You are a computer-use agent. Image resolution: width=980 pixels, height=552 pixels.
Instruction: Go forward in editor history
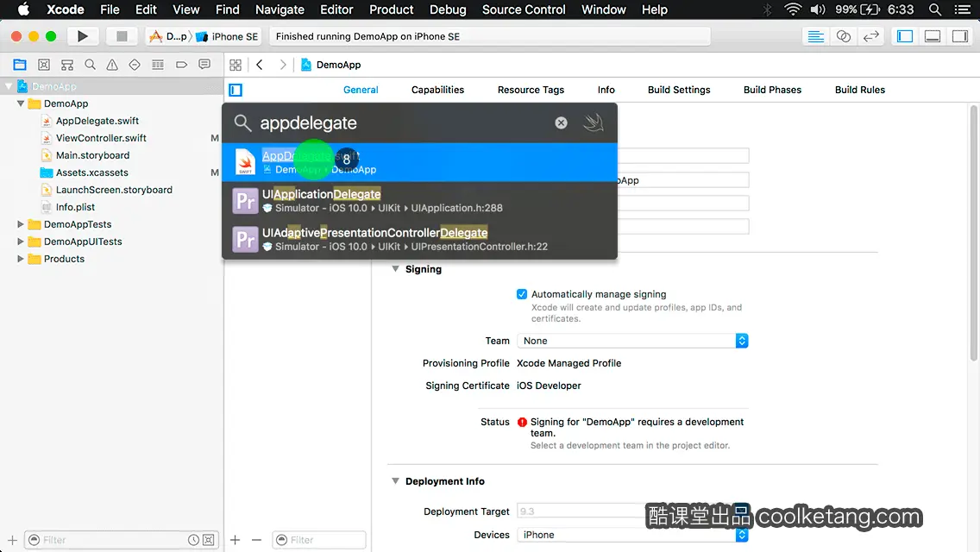click(282, 65)
